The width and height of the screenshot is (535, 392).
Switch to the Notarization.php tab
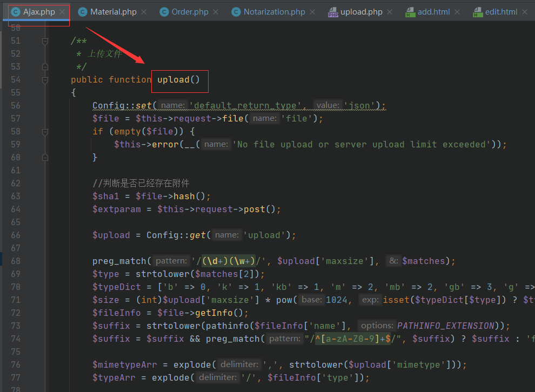[x=274, y=12]
